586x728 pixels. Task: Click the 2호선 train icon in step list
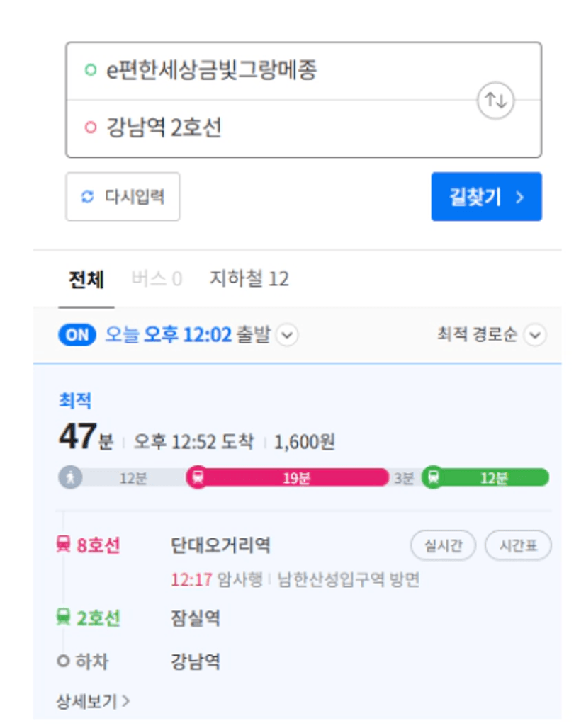click(x=64, y=618)
